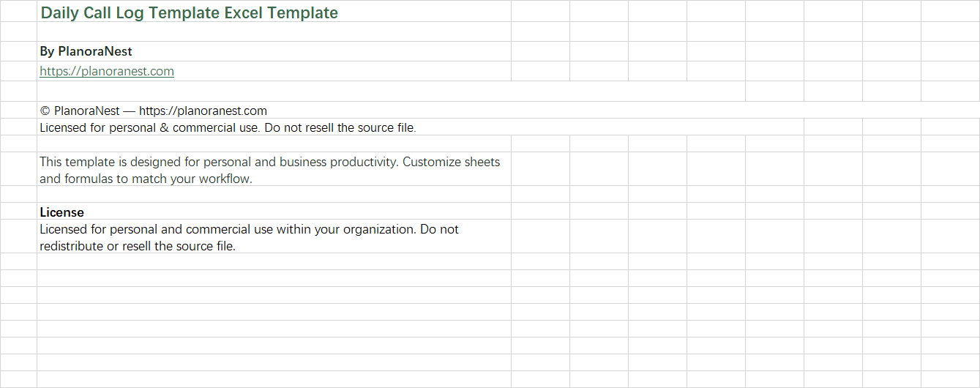Open the https://planoranest.com hyperlink
Screen dimensions: 980x388
[107, 71]
